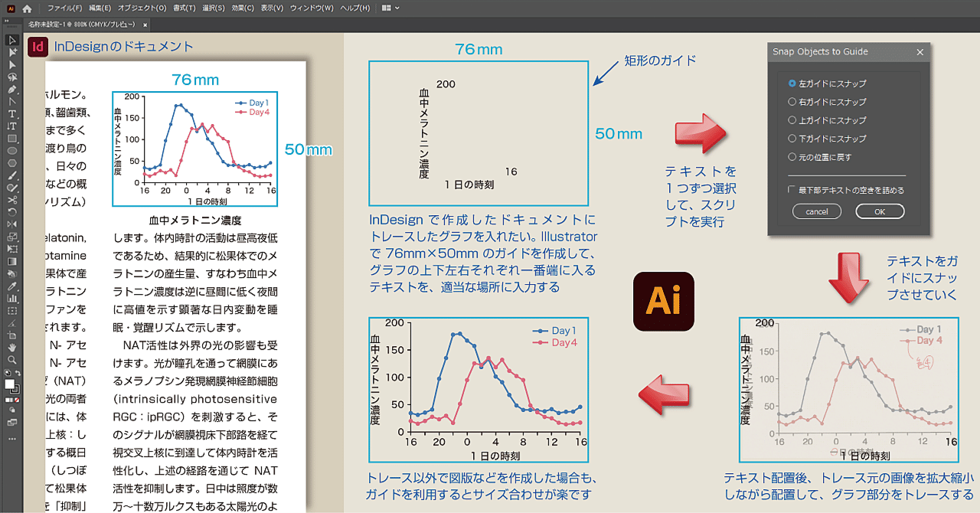Choose the 下ガイドにスナップ option

pyautogui.click(x=792, y=137)
